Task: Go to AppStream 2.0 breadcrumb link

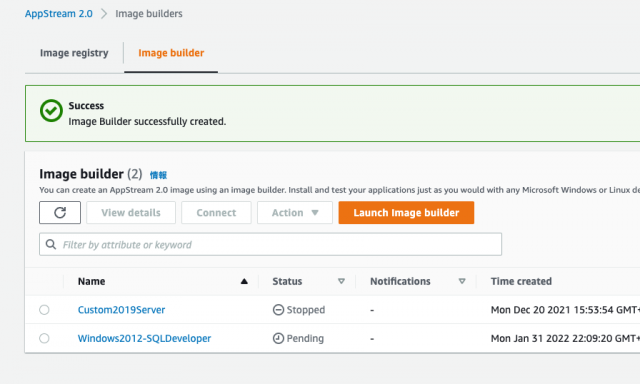Action: [x=59, y=14]
